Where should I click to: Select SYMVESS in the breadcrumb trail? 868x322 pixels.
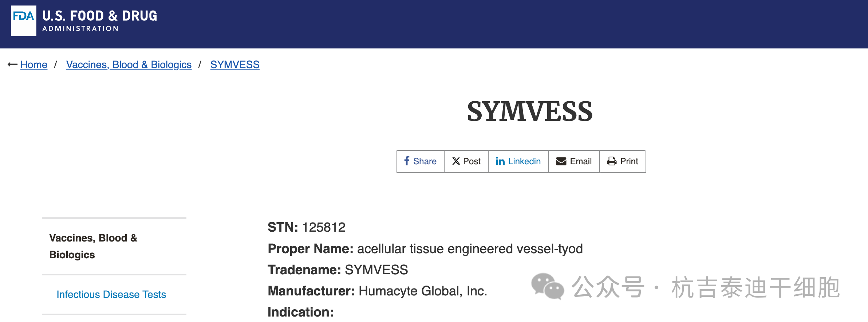click(x=235, y=64)
